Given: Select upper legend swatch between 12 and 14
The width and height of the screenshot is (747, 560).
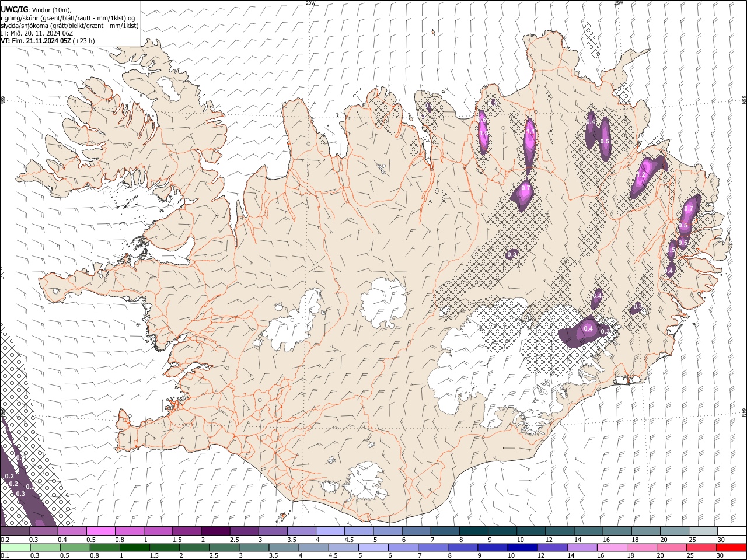Looking at the screenshot, I should (x=560, y=531).
